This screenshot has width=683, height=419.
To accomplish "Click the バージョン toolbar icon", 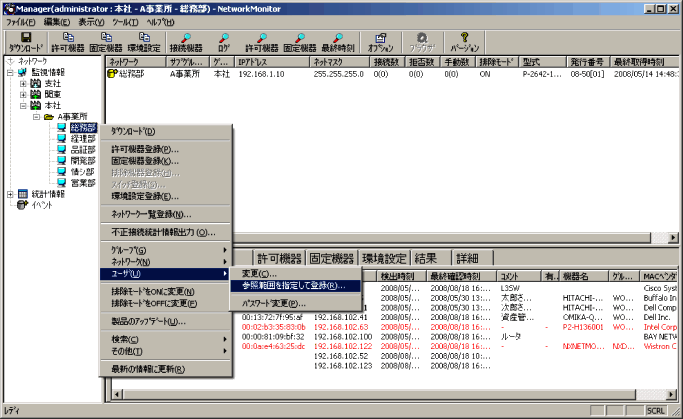I will pos(464,42).
